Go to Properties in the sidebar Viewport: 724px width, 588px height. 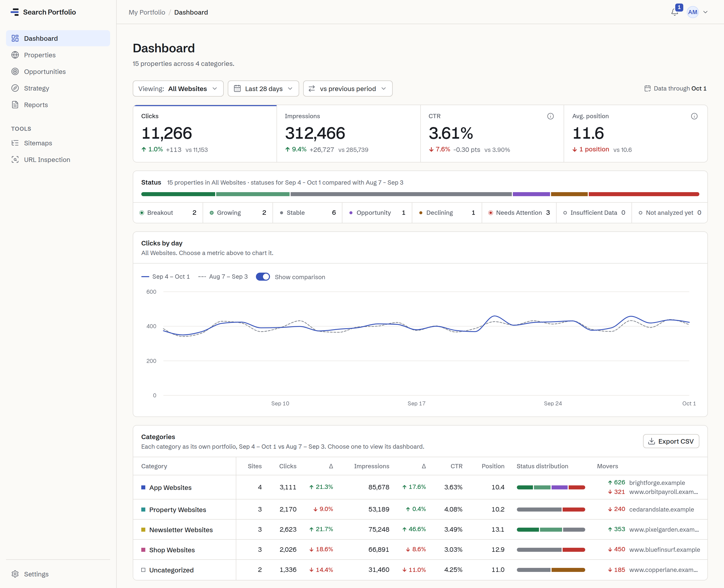click(58, 55)
